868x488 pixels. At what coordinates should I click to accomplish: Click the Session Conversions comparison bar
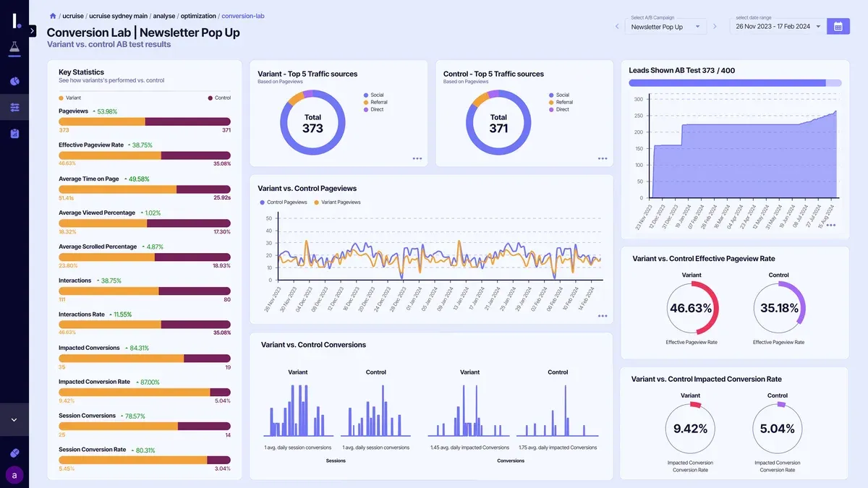(x=145, y=427)
